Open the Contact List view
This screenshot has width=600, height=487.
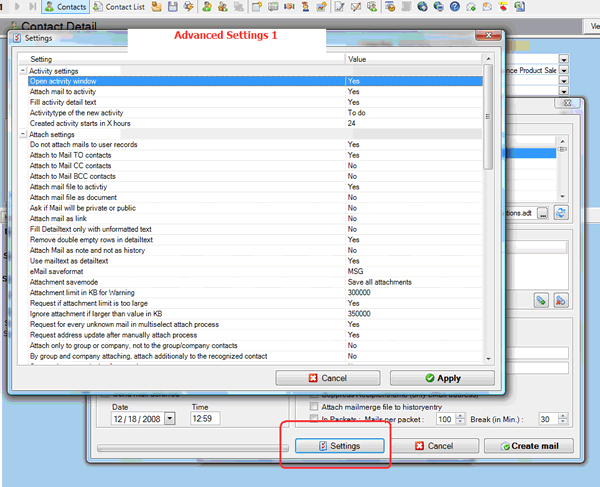[x=124, y=7]
